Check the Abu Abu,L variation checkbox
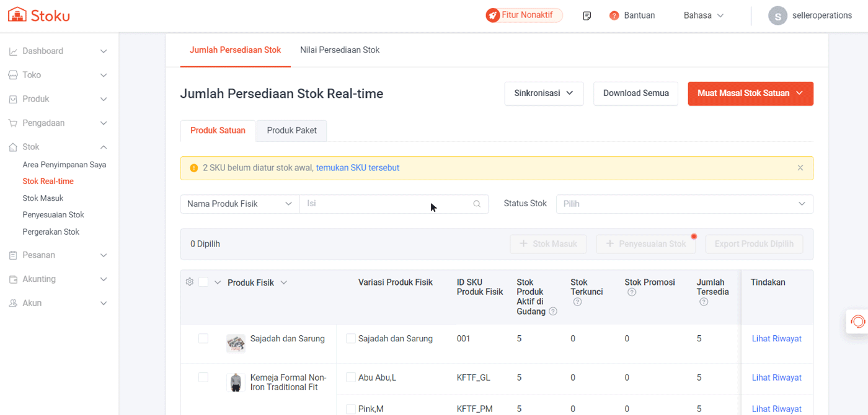Screen dimensions: 868x415 pyautogui.click(x=351, y=378)
